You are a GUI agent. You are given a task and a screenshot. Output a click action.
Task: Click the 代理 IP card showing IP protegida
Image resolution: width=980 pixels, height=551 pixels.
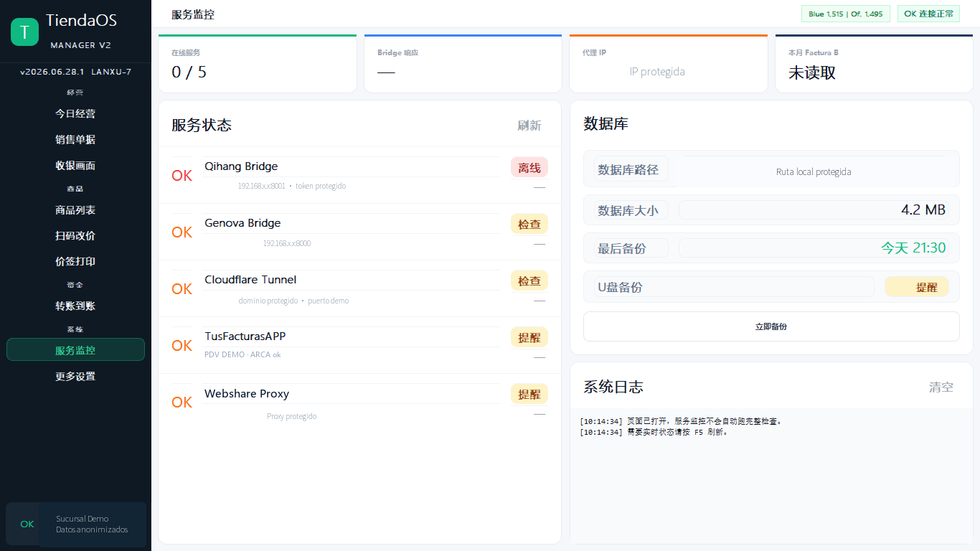(x=669, y=64)
